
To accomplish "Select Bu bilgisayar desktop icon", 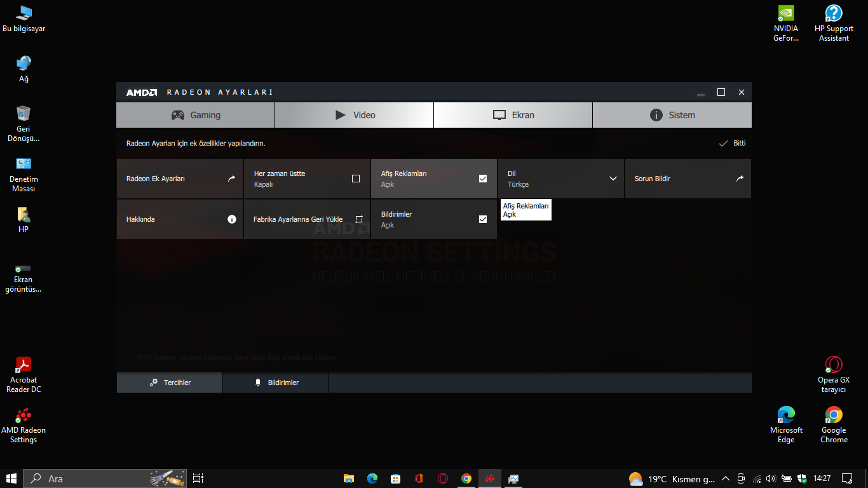I will (24, 19).
